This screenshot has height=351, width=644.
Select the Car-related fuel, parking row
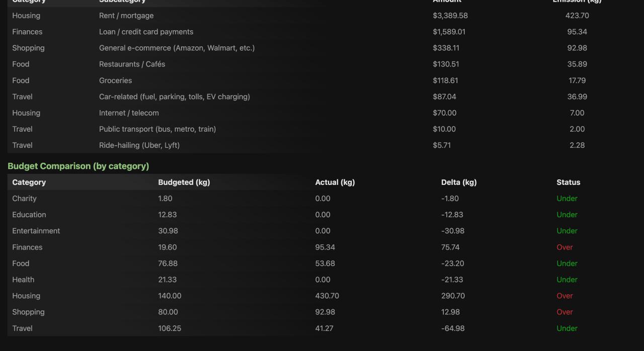(174, 97)
